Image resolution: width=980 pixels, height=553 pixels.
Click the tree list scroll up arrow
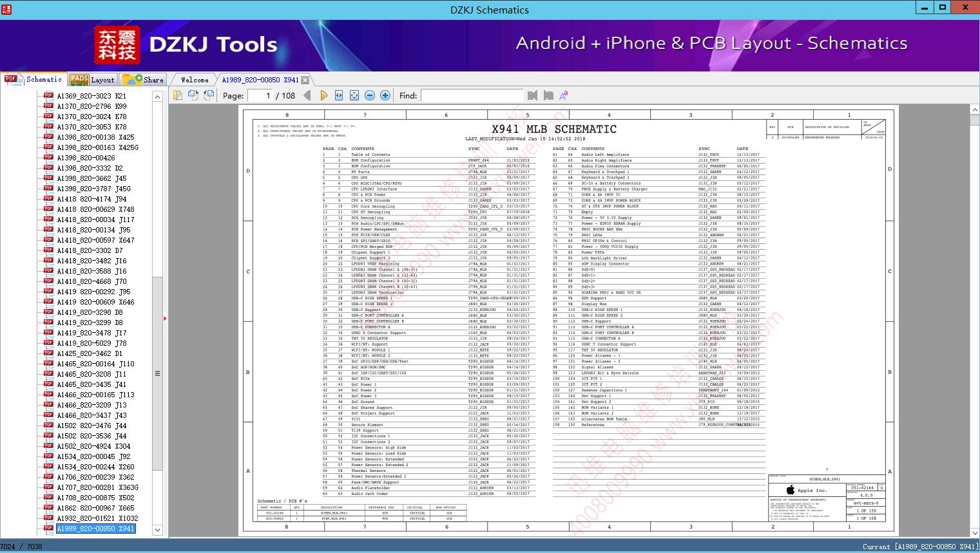click(157, 97)
